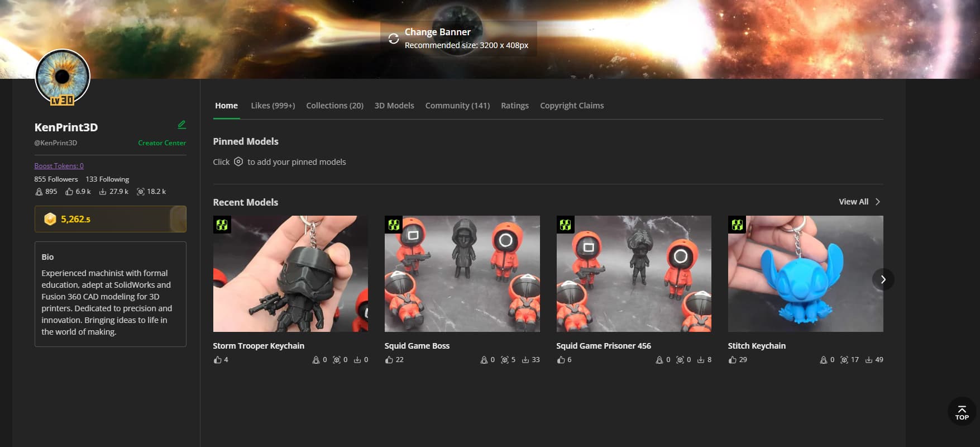Screen dimensions: 980x447
Task: Click the edit profile pencil icon
Action: point(181,125)
